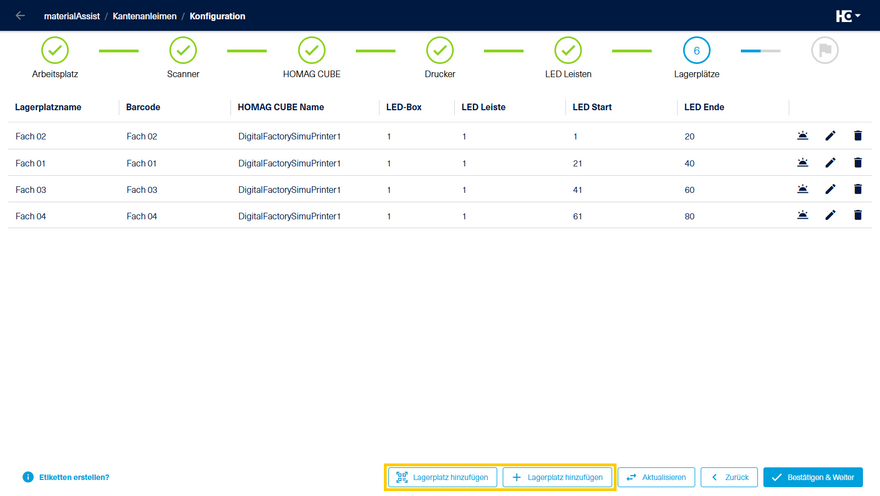The height and width of the screenshot is (496, 880).
Task: Test the LED light for Fach 03
Action: (803, 189)
